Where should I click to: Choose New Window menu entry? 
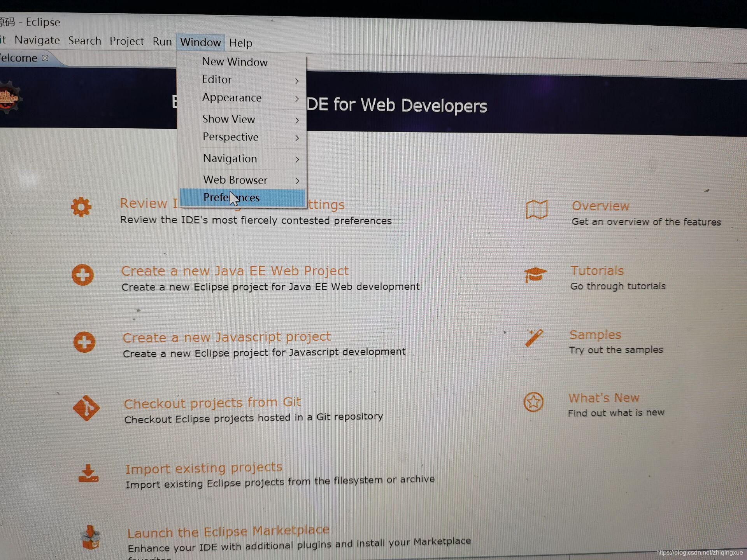pyautogui.click(x=235, y=62)
